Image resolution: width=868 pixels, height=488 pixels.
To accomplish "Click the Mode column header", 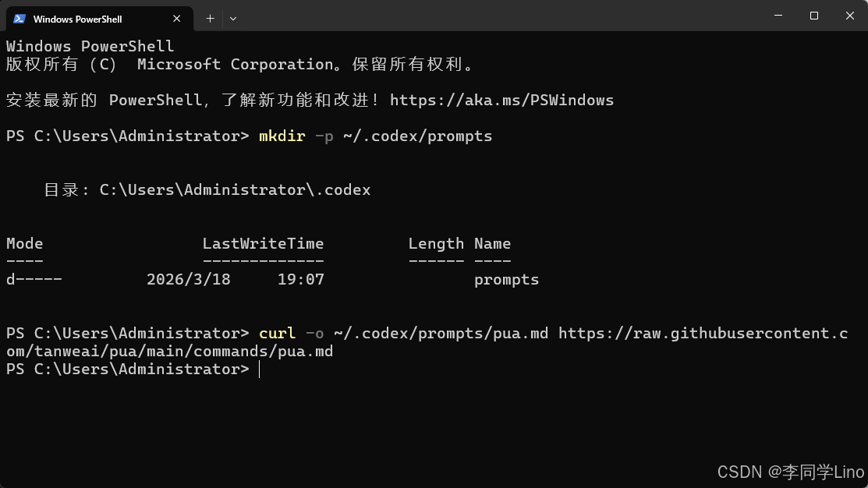I will tap(24, 243).
